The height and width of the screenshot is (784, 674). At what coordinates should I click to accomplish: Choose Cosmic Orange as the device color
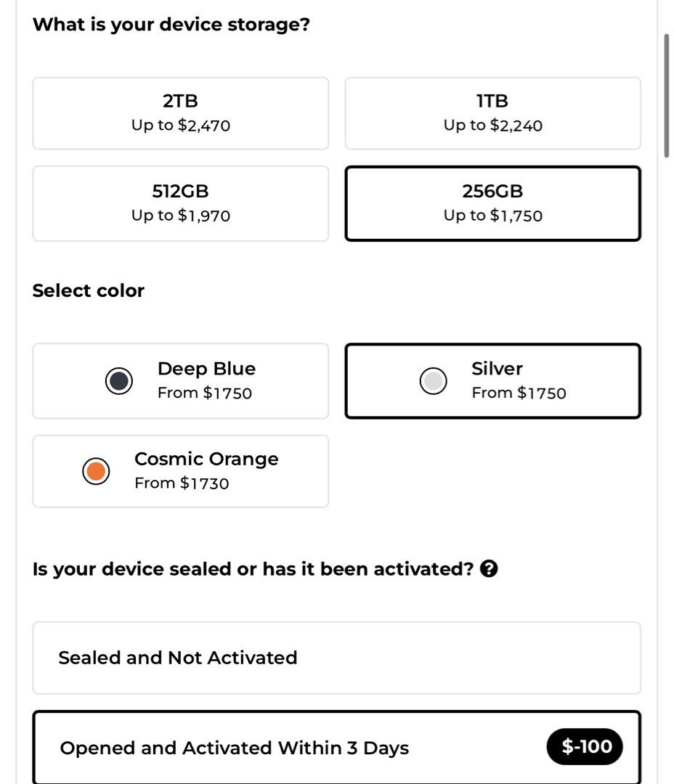tap(180, 470)
